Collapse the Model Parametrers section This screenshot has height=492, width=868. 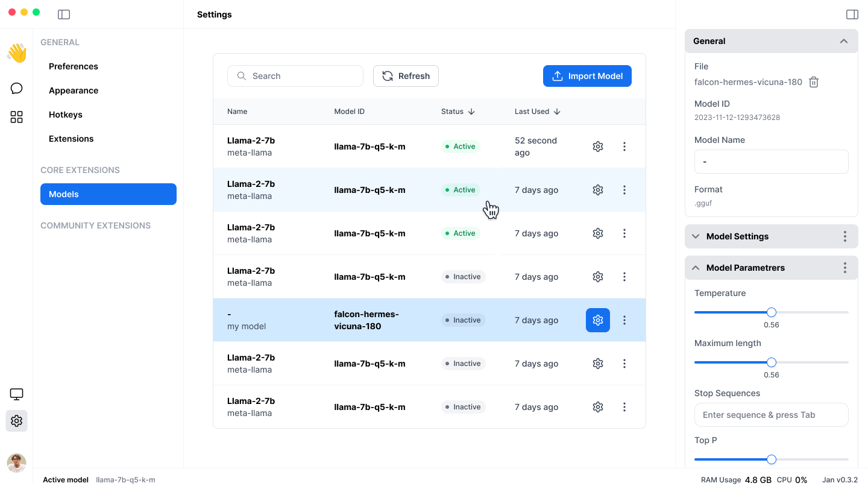point(696,268)
